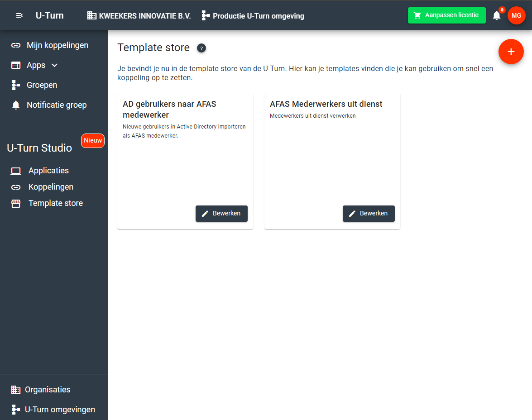
Task: Select Koppelingen under U-Turn Studio
Action: tap(51, 187)
